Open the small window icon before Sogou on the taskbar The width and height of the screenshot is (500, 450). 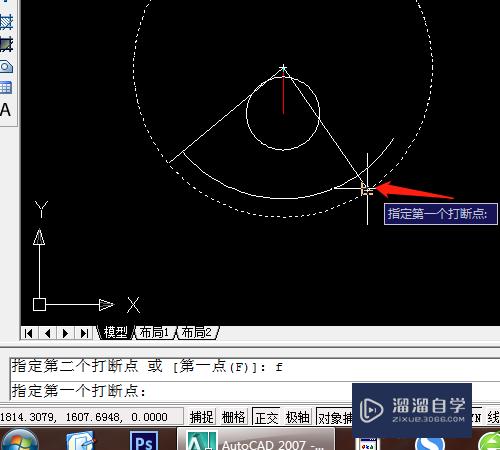368,445
